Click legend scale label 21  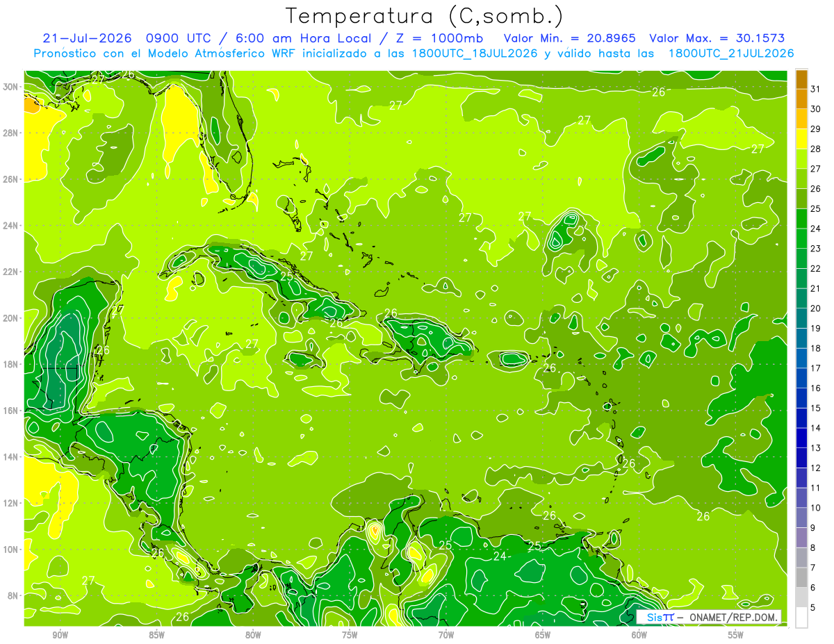click(x=815, y=288)
